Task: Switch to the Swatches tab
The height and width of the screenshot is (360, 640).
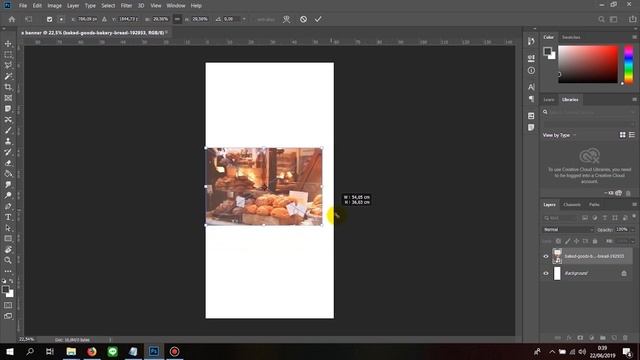Action: [571, 37]
